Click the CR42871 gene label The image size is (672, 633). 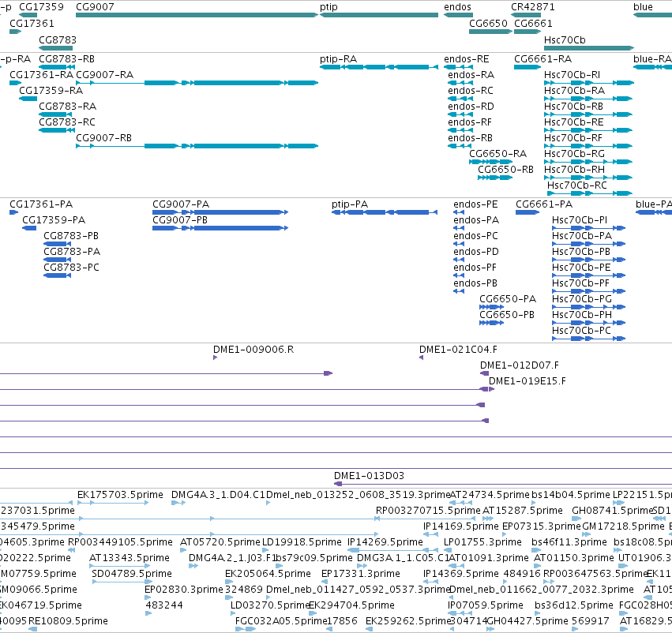pos(533,7)
